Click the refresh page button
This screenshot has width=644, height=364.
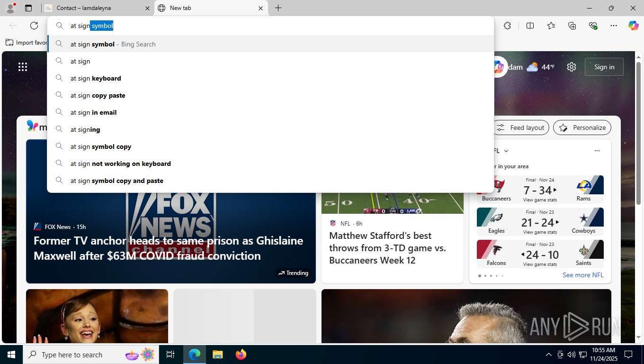[x=34, y=26]
